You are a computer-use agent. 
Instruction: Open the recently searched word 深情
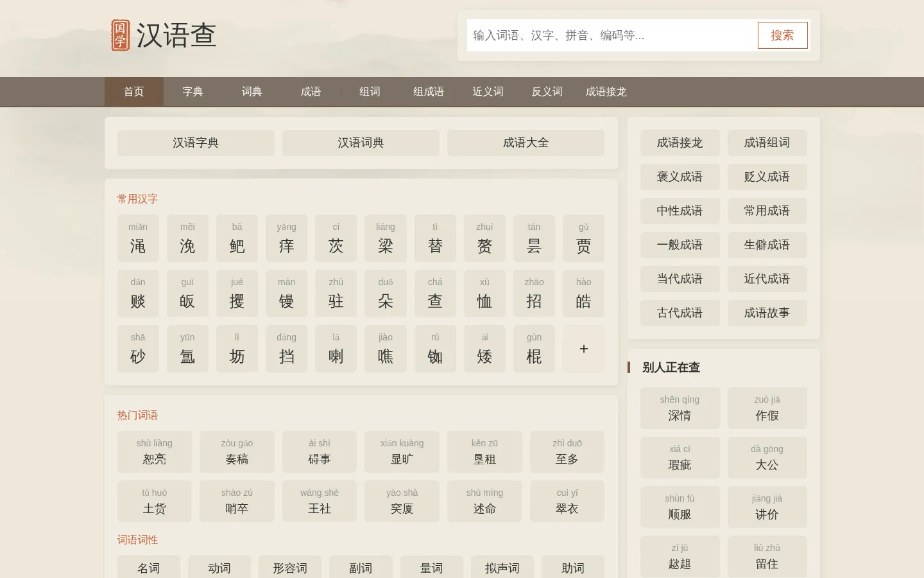coord(680,408)
